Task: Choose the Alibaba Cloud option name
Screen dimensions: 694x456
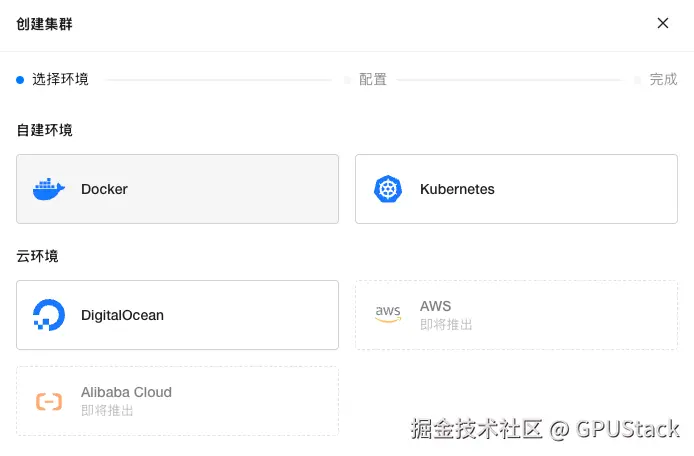Action: 126,392
